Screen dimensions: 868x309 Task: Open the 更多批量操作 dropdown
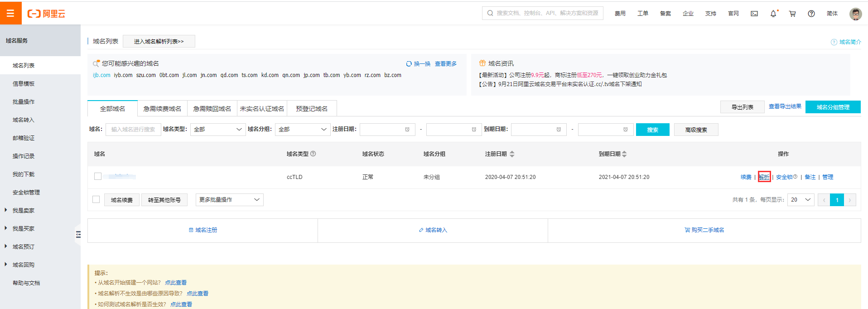coord(230,200)
